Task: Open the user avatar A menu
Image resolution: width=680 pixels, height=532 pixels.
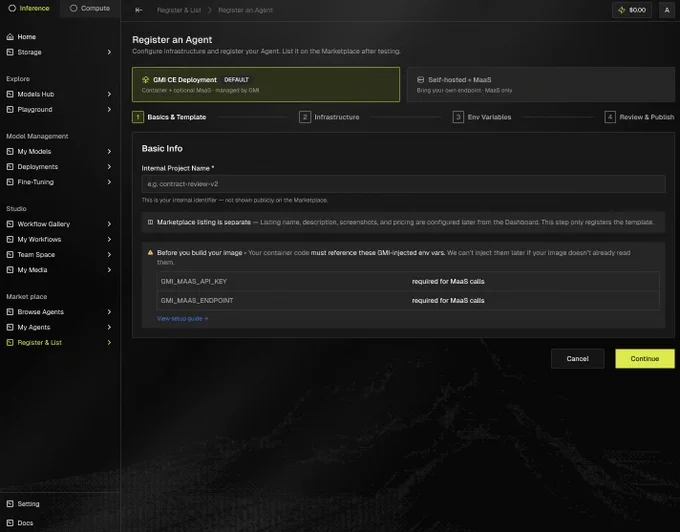Action: pyautogui.click(x=667, y=10)
